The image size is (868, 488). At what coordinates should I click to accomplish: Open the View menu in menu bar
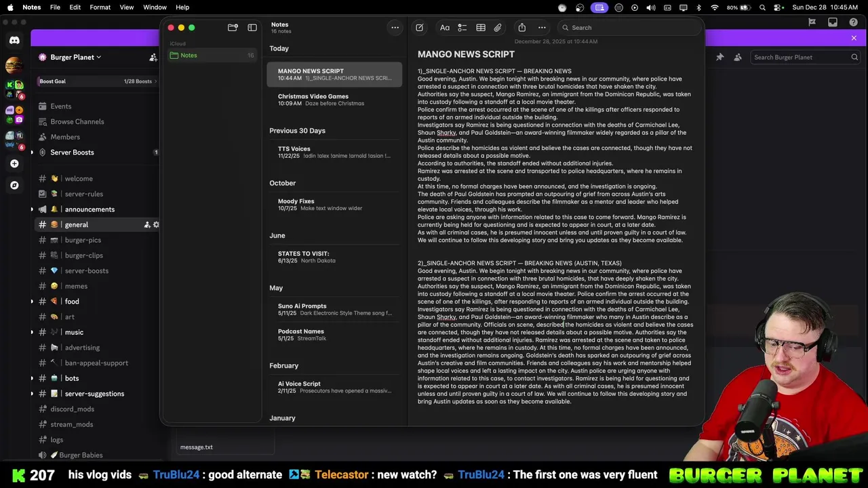[127, 7]
